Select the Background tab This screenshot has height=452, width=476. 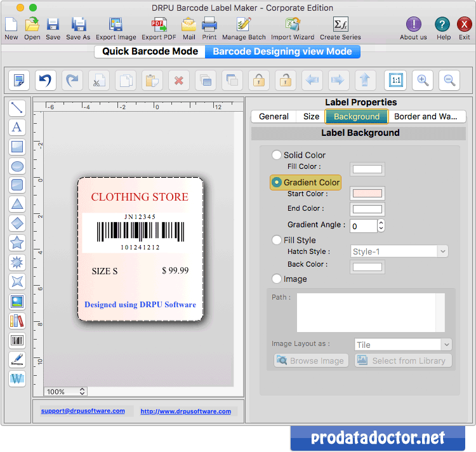coord(357,117)
